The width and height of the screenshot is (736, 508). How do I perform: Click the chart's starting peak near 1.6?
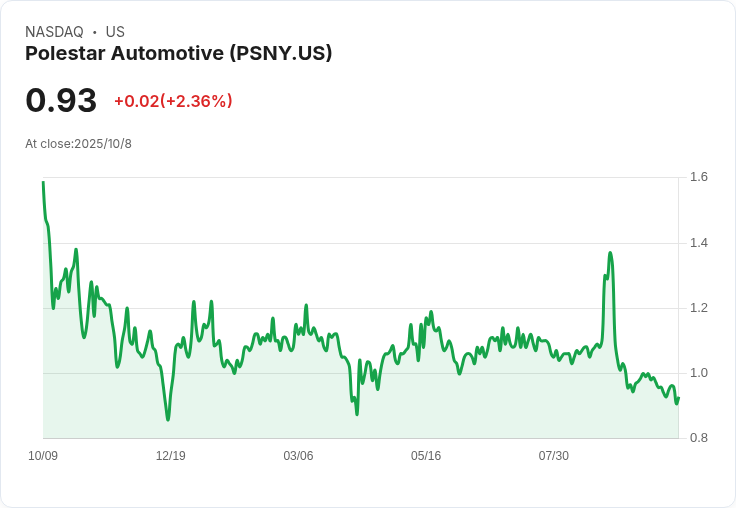[43, 183]
